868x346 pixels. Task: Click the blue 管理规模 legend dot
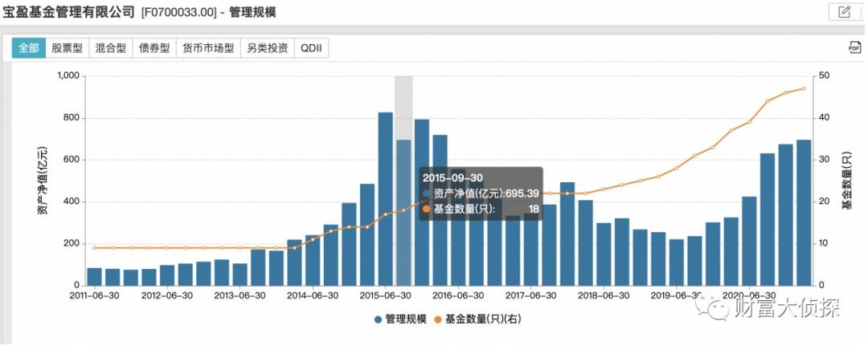point(378,320)
